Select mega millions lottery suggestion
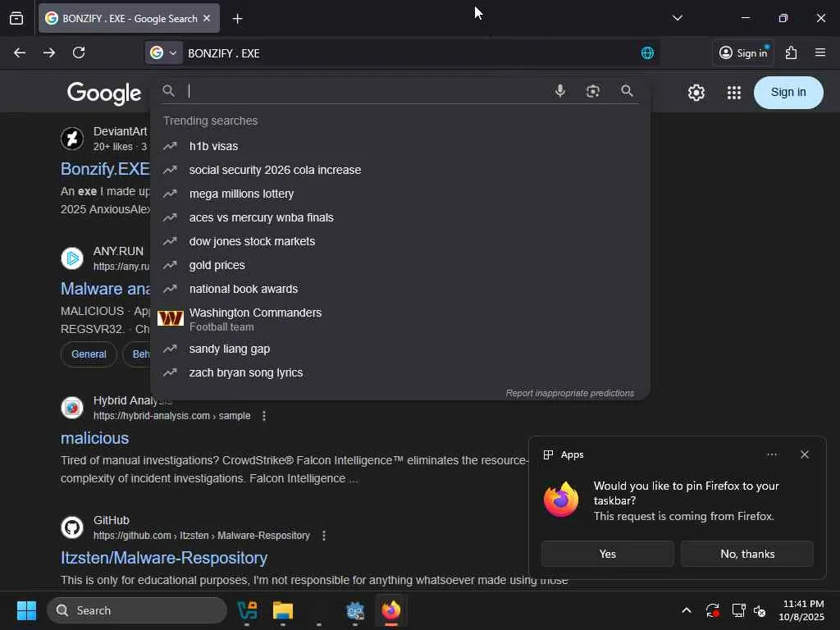Viewport: 840px width, 630px height. [400, 194]
